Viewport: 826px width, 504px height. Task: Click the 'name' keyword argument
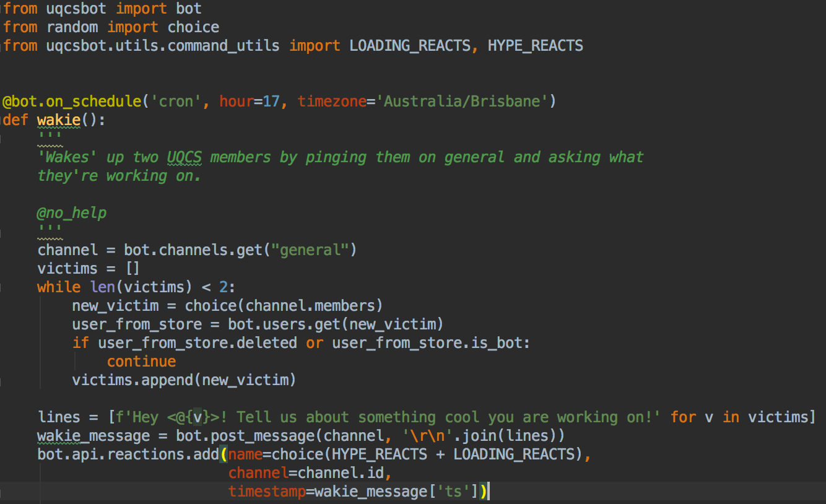pos(245,454)
